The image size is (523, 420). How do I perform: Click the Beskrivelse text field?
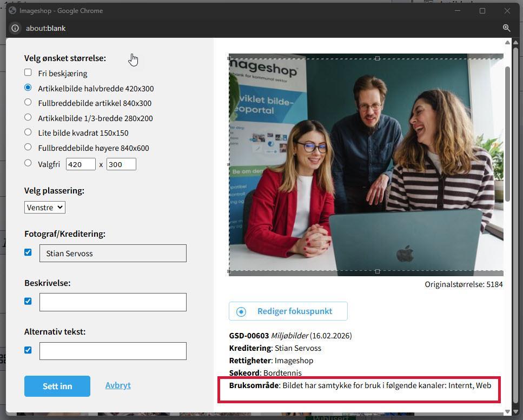pos(112,302)
